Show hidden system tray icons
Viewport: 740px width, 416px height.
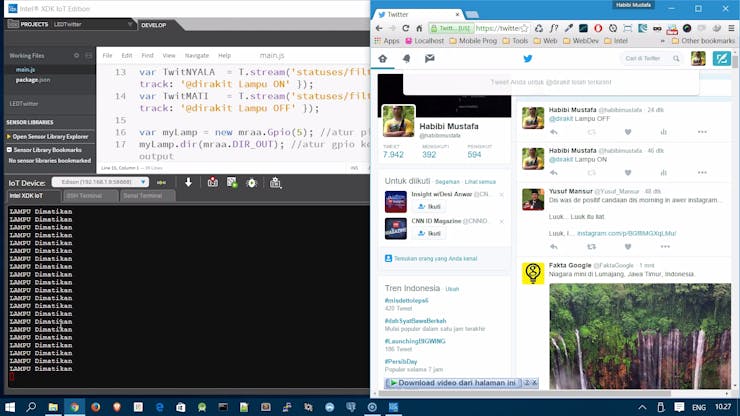click(642, 407)
